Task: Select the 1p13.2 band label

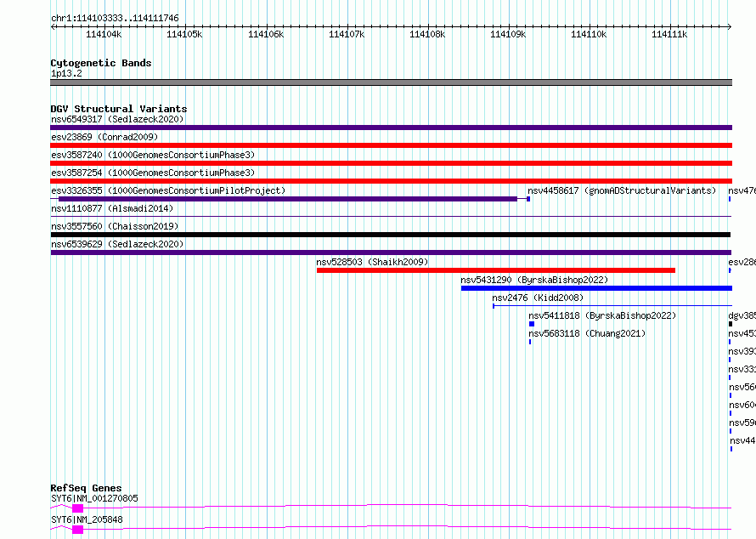Action: click(x=66, y=73)
